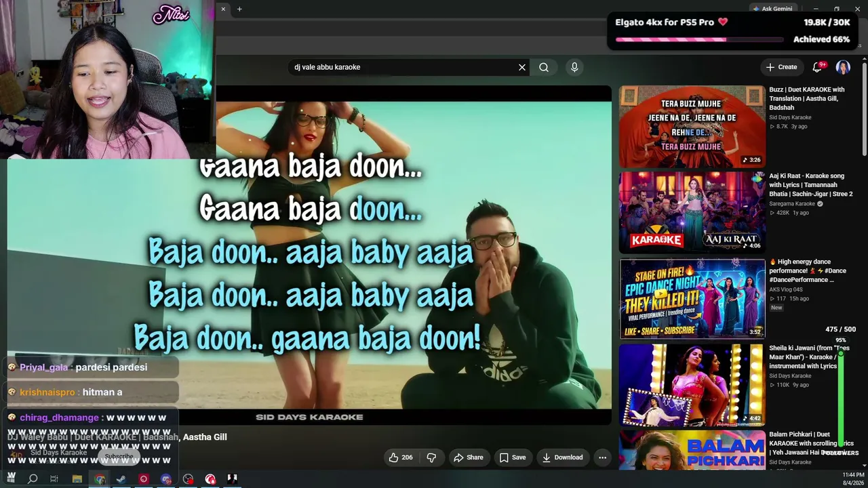868x488 pixels.
Task: Open the Aaj Ki Raat karaoke thumbnail
Action: pyautogui.click(x=692, y=212)
